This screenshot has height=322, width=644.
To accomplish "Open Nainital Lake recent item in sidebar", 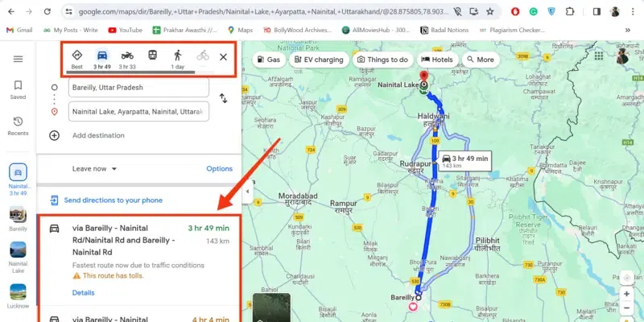I will 18,257.
